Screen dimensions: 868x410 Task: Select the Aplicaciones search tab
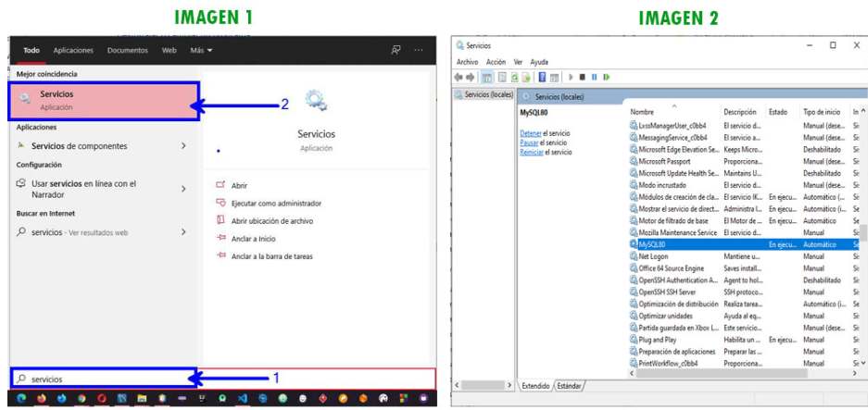click(73, 50)
